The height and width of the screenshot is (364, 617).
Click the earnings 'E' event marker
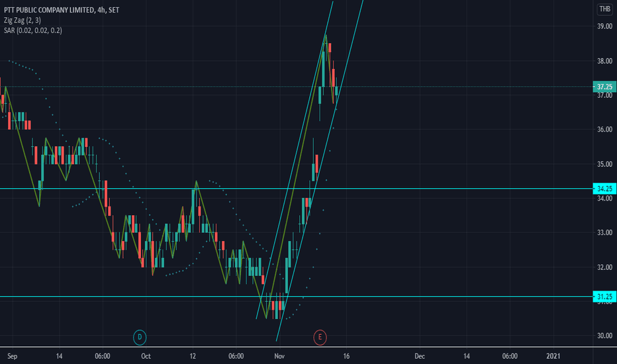coord(320,338)
